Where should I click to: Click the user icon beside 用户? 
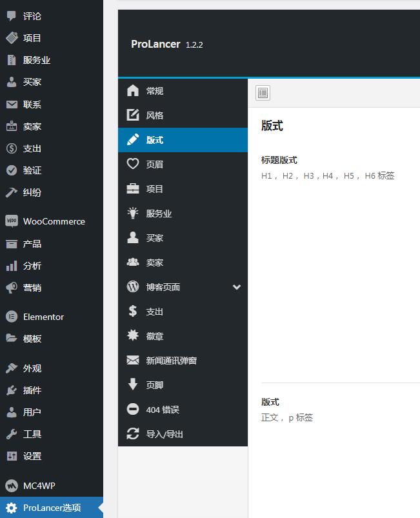12,412
